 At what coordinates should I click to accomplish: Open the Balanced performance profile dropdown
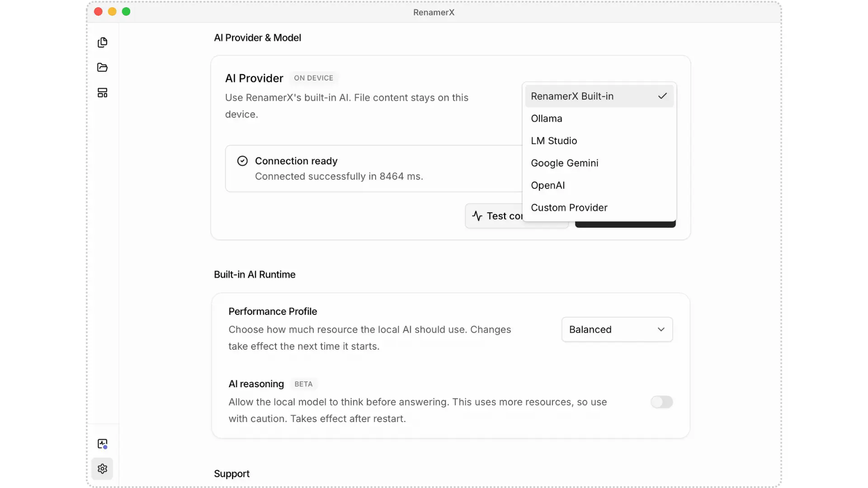tap(617, 329)
